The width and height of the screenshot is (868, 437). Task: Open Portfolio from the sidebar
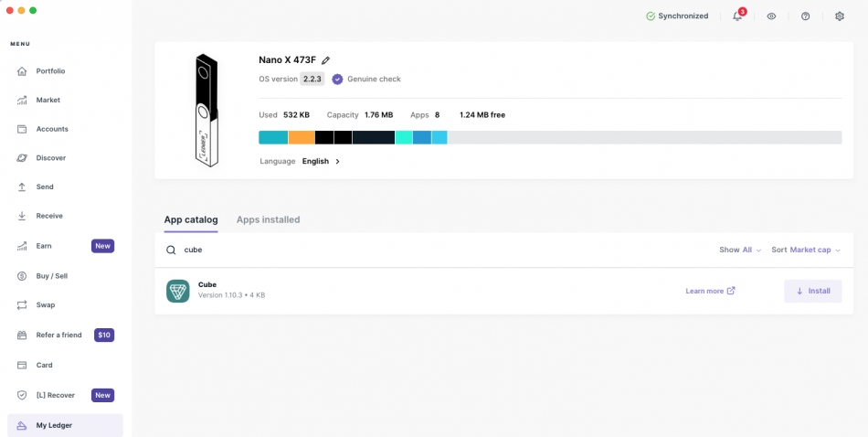coord(65,71)
